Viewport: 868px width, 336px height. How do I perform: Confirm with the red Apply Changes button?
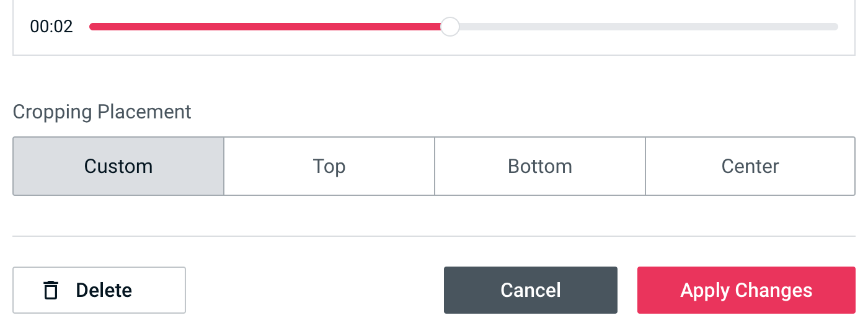pyautogui.click(x=746, y=290)
